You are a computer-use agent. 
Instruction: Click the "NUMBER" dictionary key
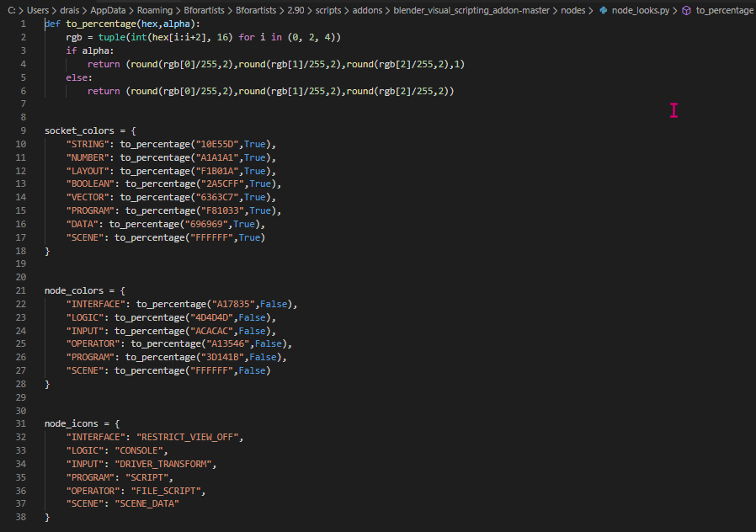pos(88,157)
